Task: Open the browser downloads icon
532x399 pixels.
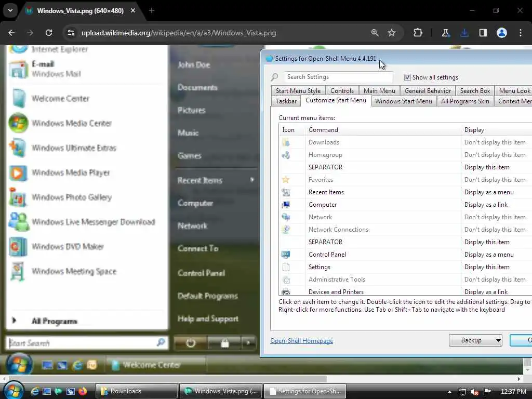Action: (x=464, y=33)
